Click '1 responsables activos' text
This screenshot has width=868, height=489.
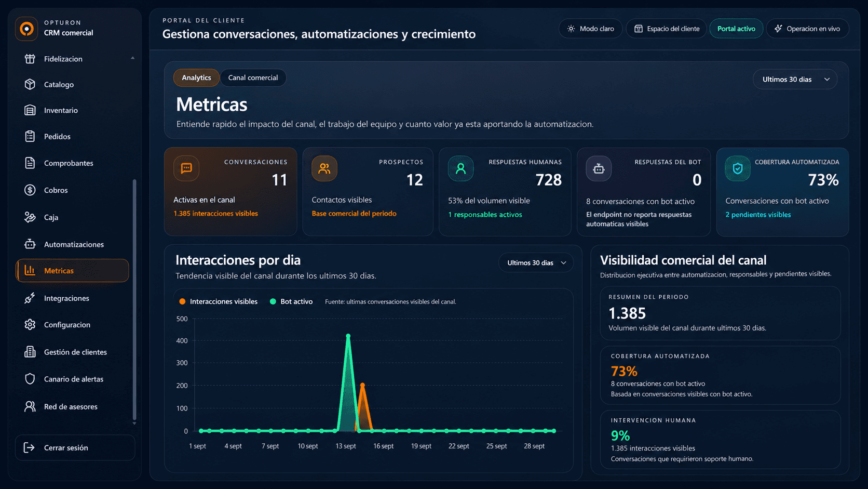coord(485,215)
